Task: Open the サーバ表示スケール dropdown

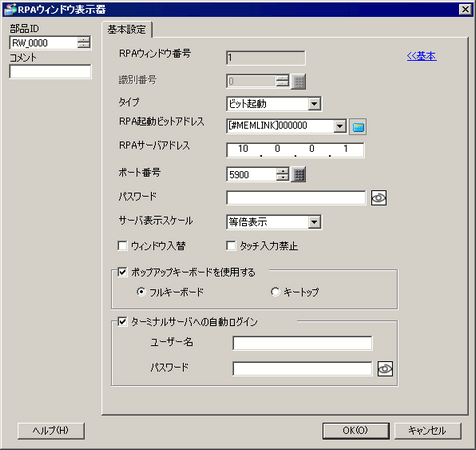Action: tap(314, 222)
